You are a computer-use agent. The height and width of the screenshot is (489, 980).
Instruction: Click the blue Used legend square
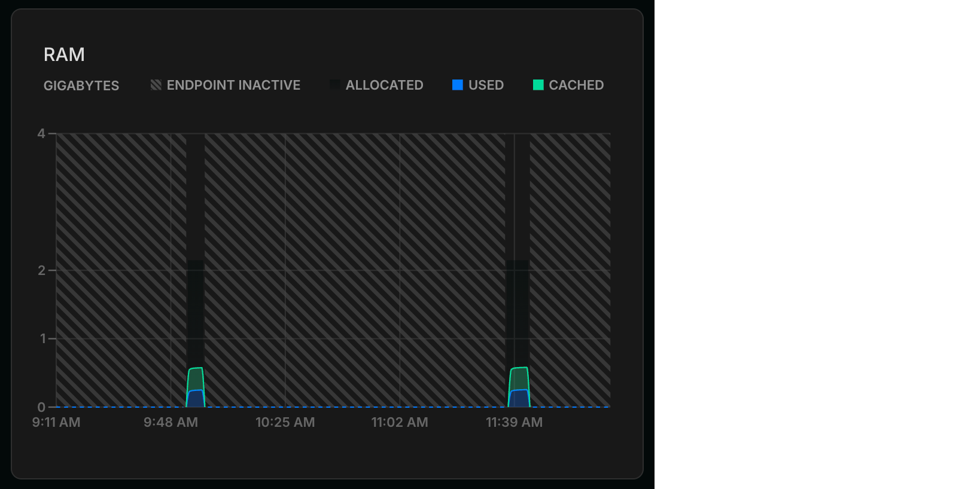[x=458, y=85]
